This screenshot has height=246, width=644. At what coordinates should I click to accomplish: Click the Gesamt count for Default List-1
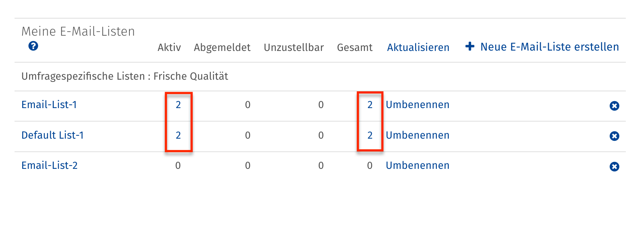[x=370, y=135]
